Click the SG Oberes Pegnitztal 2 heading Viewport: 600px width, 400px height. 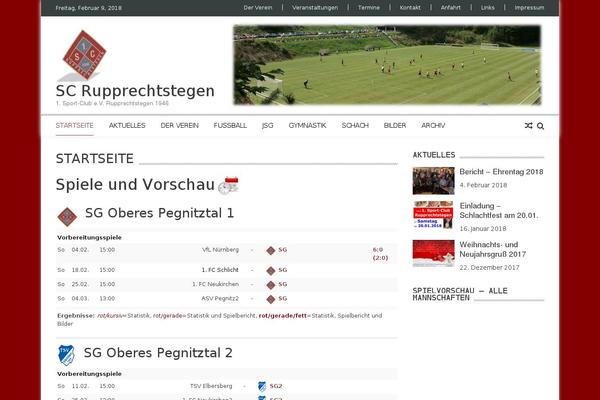point(158,353)
